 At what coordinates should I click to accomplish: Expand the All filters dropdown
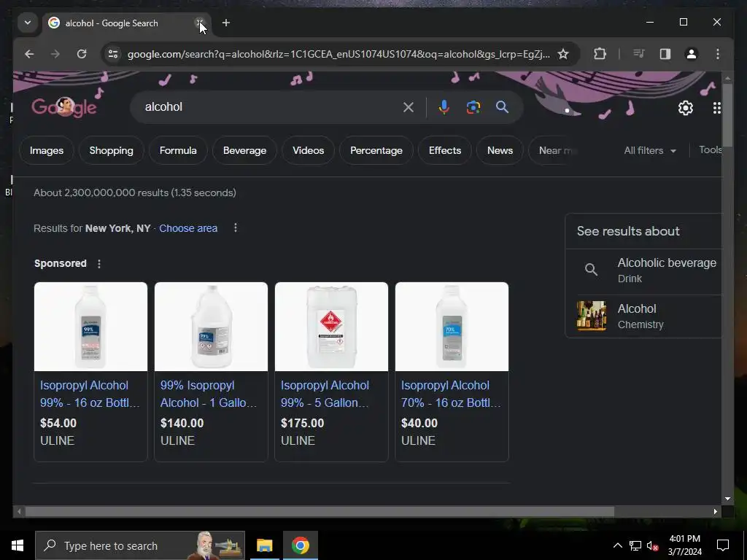click(x=650, y=150)
